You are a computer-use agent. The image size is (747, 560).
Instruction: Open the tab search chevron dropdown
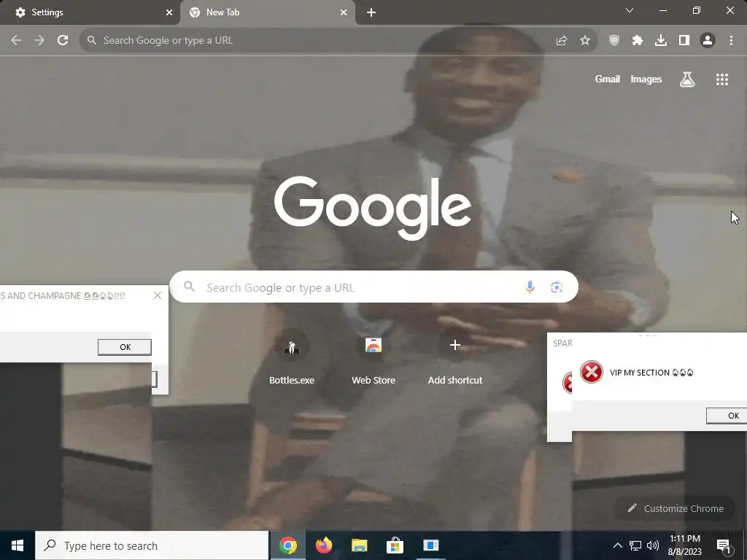[630, 10]
